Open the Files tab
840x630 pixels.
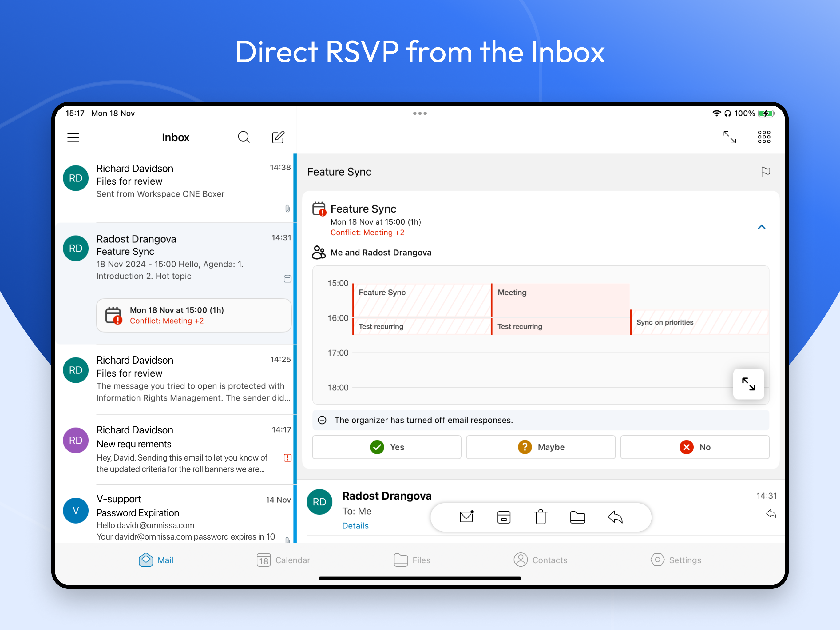coord(412,560)
